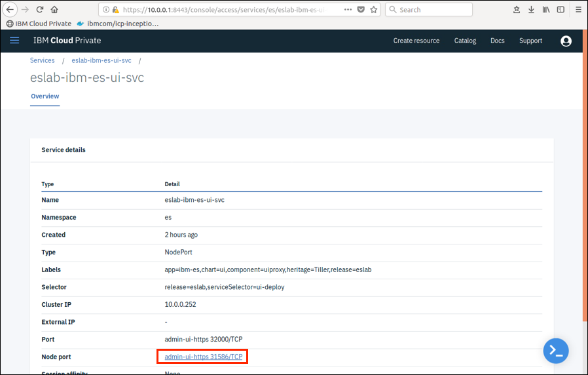Click the Name value eslab-ibm-es-ui-svc in table
This screenshot has width=588, height=375.
coord(194,200)
